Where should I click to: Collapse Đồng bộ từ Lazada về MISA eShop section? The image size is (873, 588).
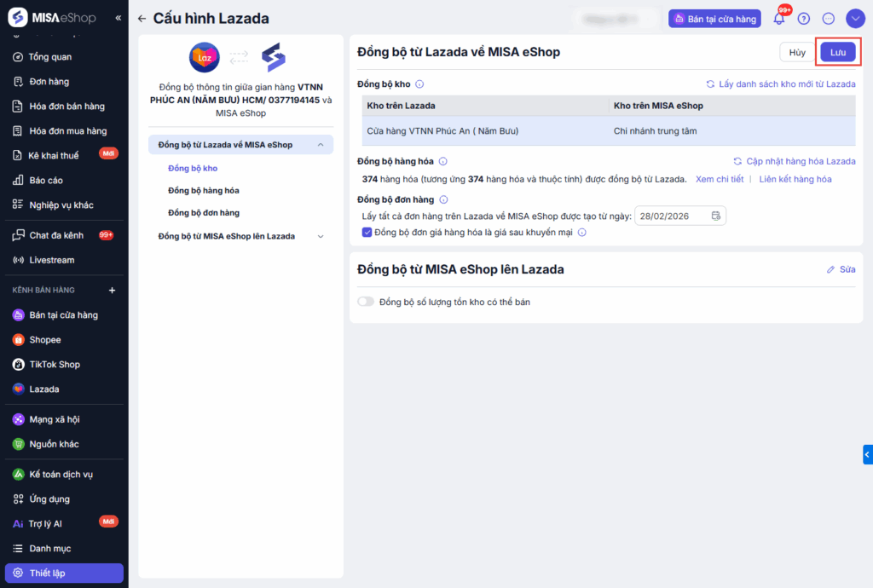[x=320, y=145]
